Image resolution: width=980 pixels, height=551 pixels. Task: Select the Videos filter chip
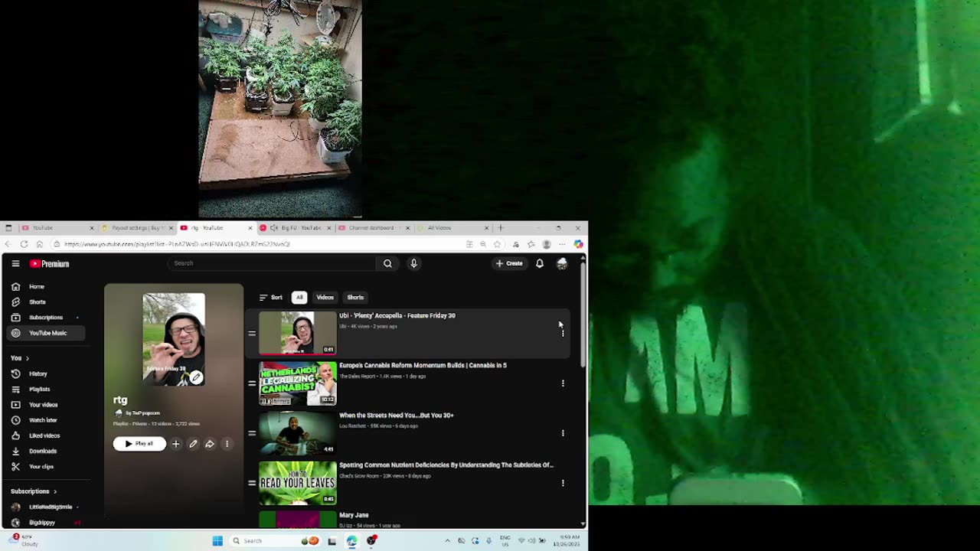tap(325, 297)
